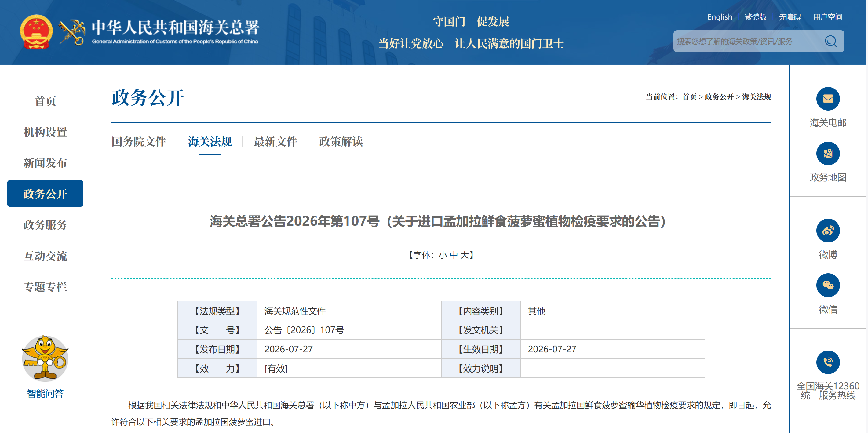This screenshot has width=868, height=433.
Task: Switch to 最新文件 tab
Action: tap(275, 141)
